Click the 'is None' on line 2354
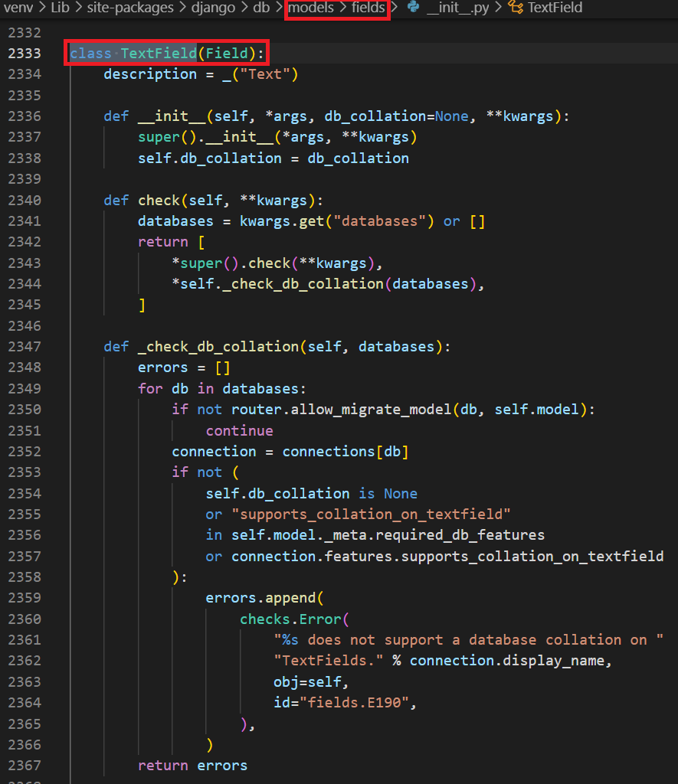Screen dimensions: 678x784 [x=388, y=494]
